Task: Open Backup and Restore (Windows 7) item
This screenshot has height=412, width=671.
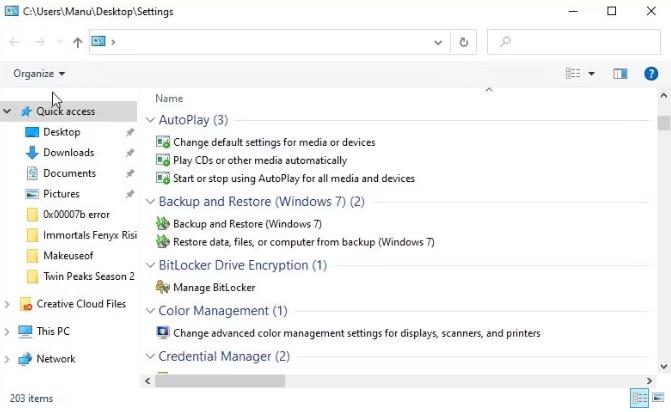Action: (247, 224)
